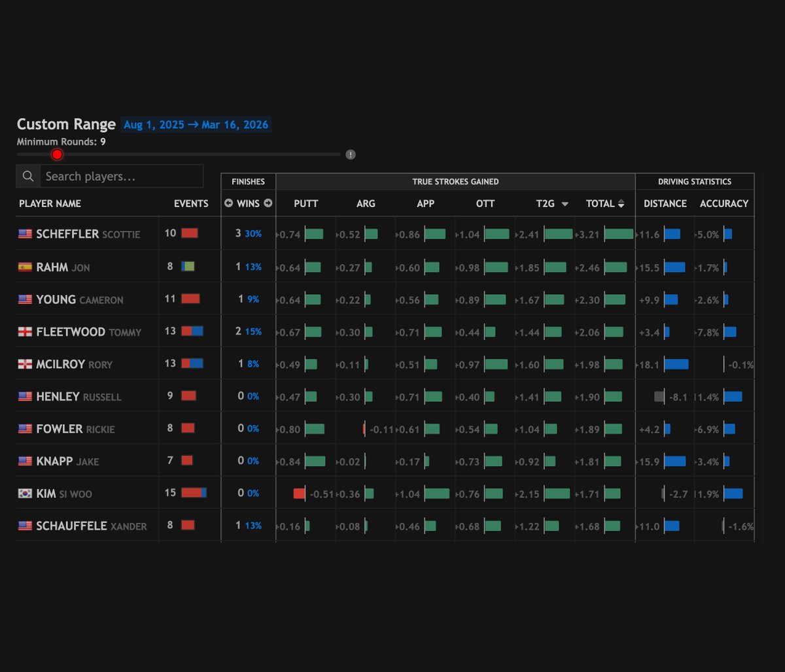Click Young's 11 events count
The height and width of the screenshot is (672, 785).
(x=170, y=299)
